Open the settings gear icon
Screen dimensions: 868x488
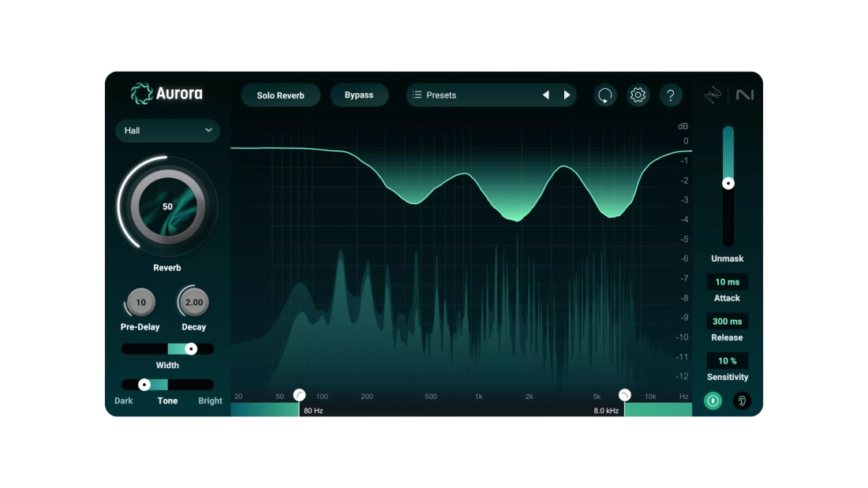point(638,95)
